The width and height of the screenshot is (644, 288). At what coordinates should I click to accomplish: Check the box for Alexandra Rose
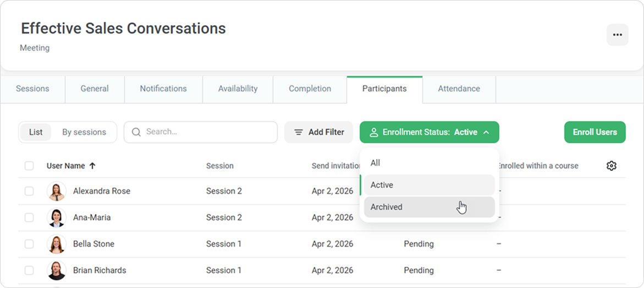(29, 191)
